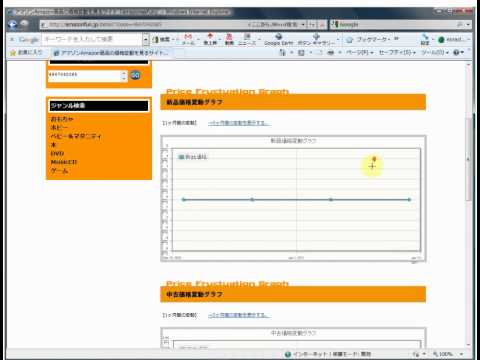Open the ツール(O) command bar menu

click(435, 53)
